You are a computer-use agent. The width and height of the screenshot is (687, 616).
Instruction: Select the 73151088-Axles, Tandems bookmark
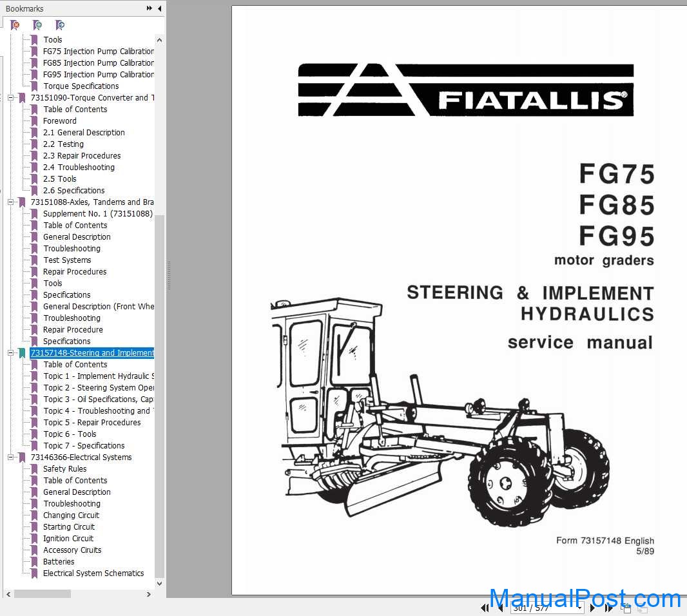point(92,202)
